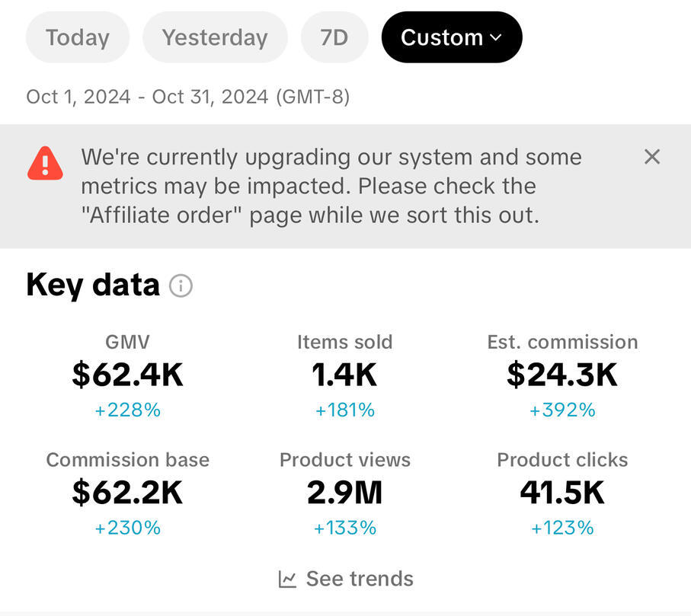Tap the +392% commission change
This screenshot has width=691, height=616.
[562, 410]
